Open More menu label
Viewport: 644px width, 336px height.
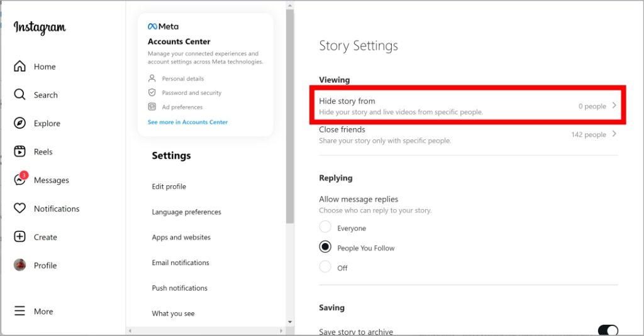tap(43, 312)
